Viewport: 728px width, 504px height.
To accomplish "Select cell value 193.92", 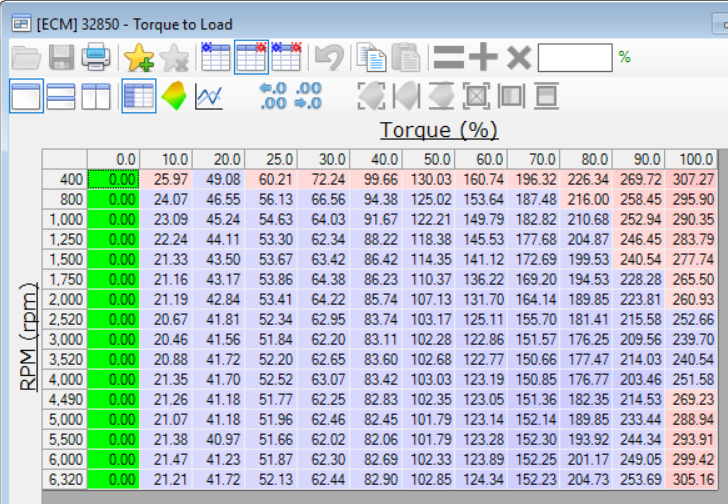I will pyautogui.click(x=586, y=439).
